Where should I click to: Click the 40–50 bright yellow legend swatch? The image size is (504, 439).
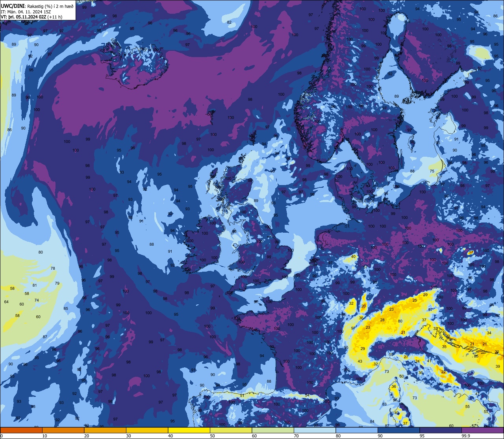[x=189, y=430]
